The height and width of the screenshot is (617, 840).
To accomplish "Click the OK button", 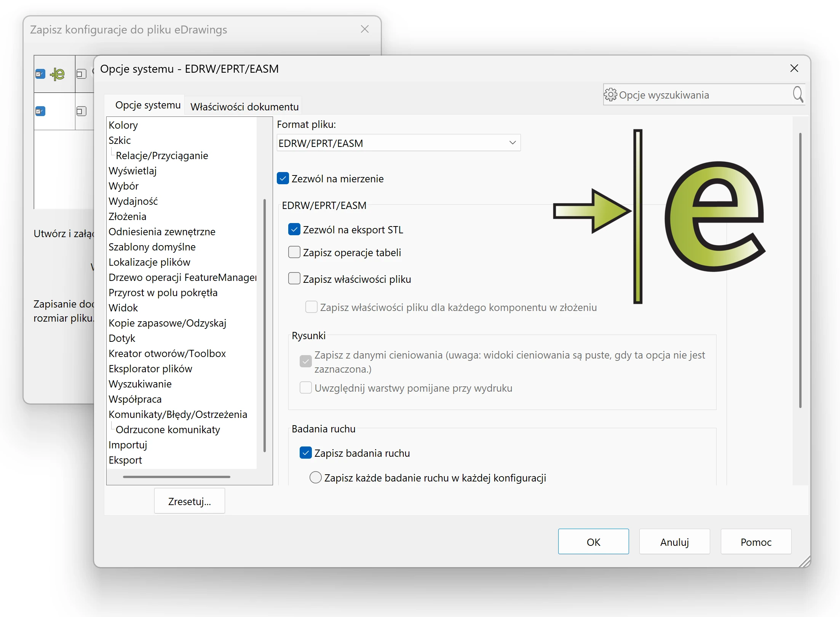I will click(593, 542).
